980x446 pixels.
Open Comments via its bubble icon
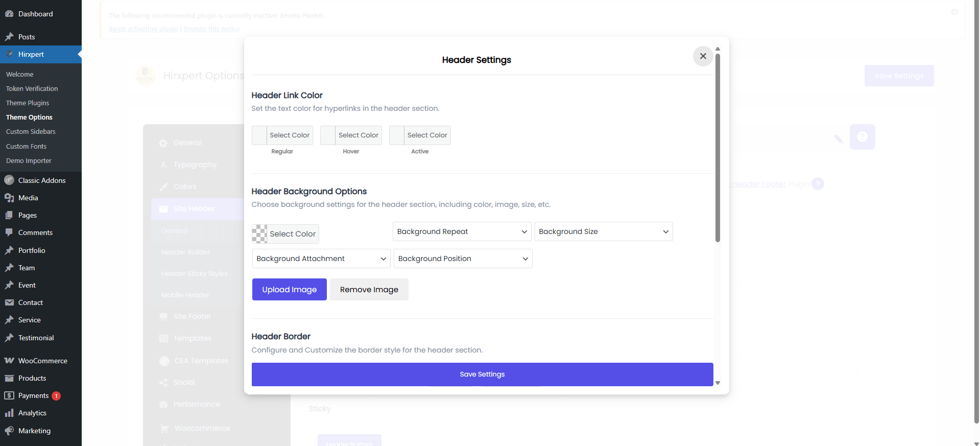click(9, 232)
